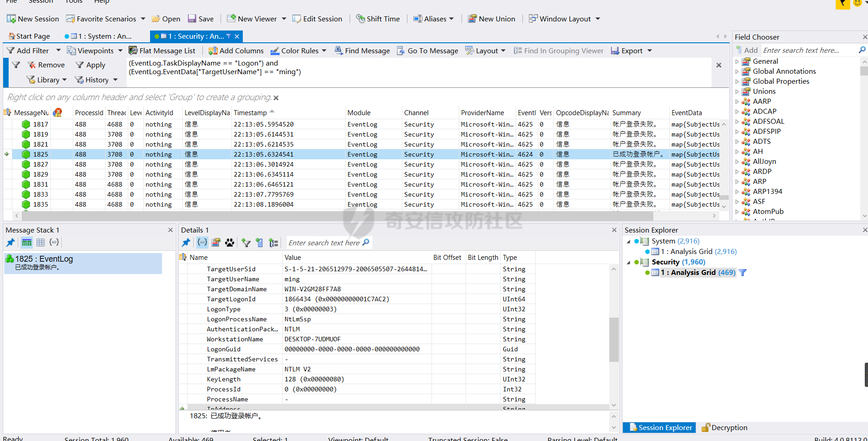The image size is (868, 441).
Task: Select the WorkstationName detail row
Action: point(357,339)
